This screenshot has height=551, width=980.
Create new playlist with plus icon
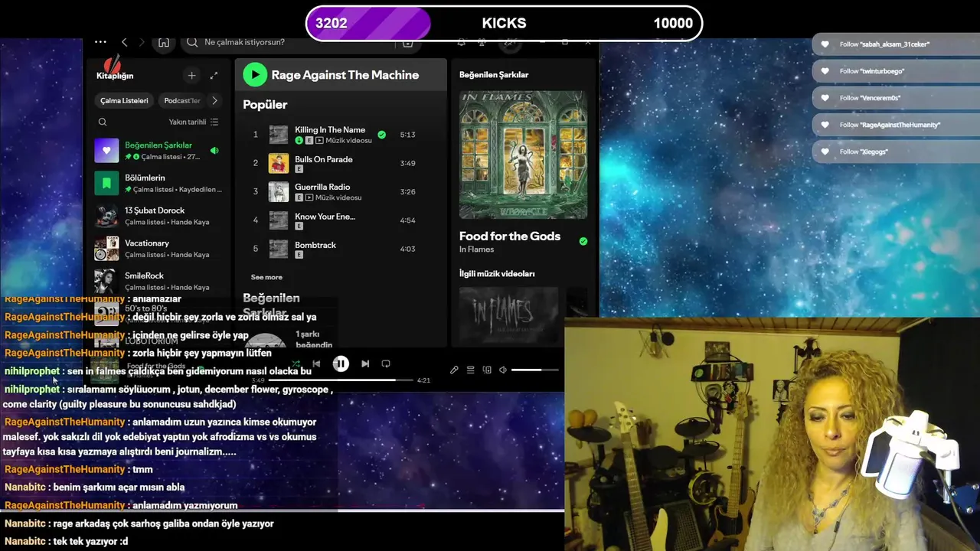[x=191, y=75]
